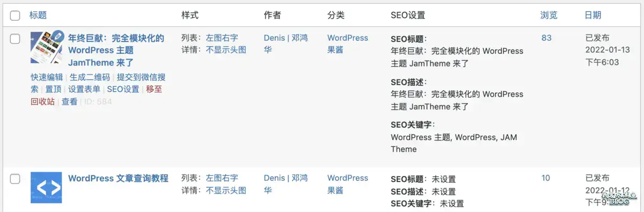Click the SEO标题 未设置 text in second row
The image size is (644, 212).
444,179
